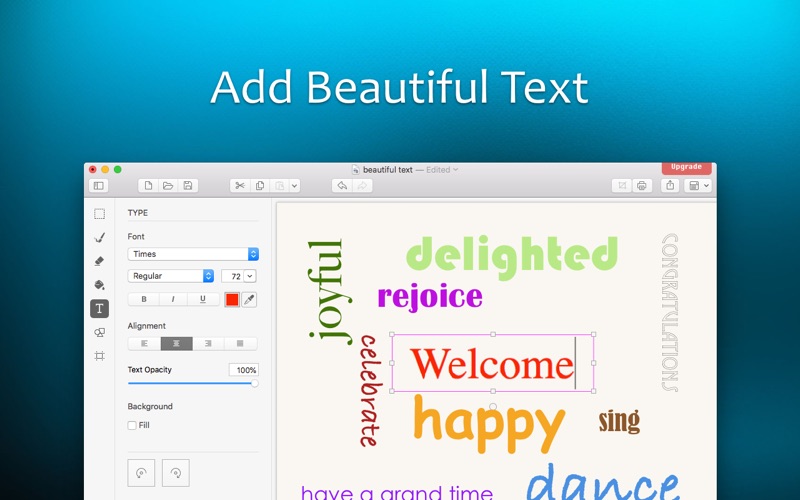
Task: Select 'have a grand time' text
Action: [397, 493]
